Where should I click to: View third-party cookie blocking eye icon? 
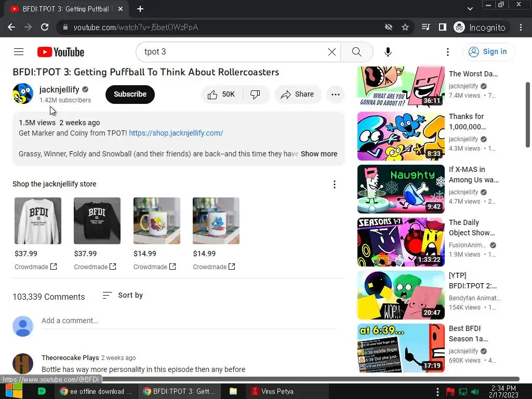click(389, 27)
